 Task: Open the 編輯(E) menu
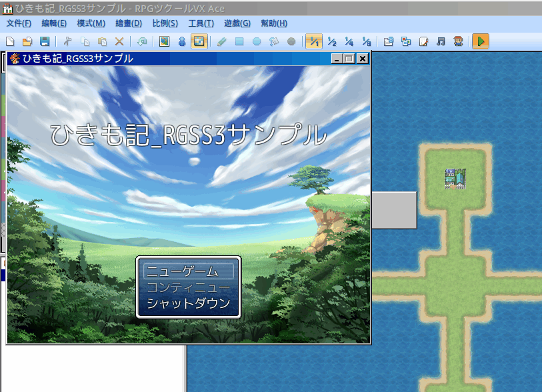pyautogui.click(x=54, y=23)
